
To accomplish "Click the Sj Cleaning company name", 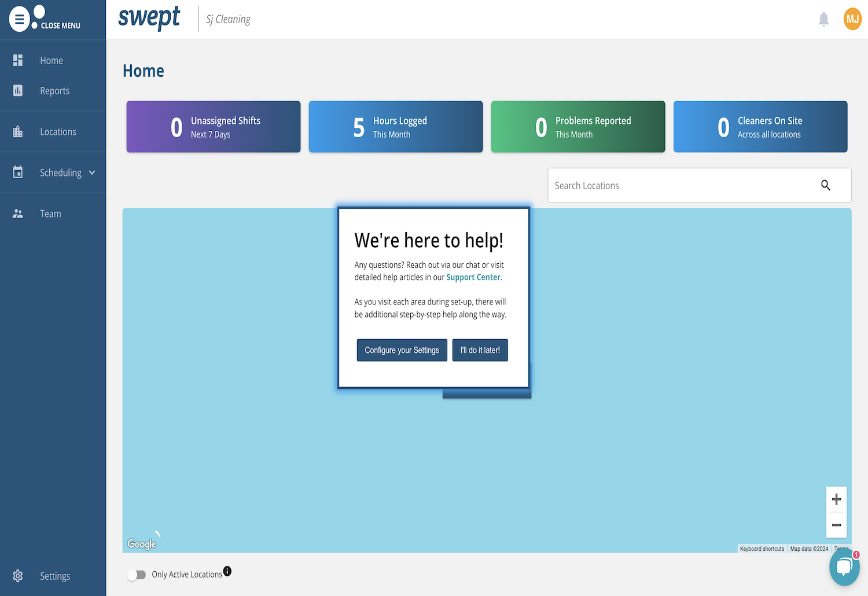I will pyautogui.click(x=229, y=19).
